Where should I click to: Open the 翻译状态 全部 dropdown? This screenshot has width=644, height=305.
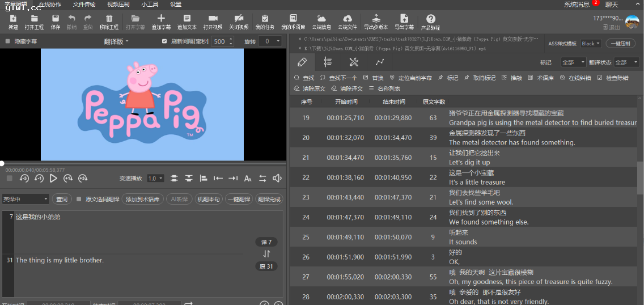click(626, 62)
